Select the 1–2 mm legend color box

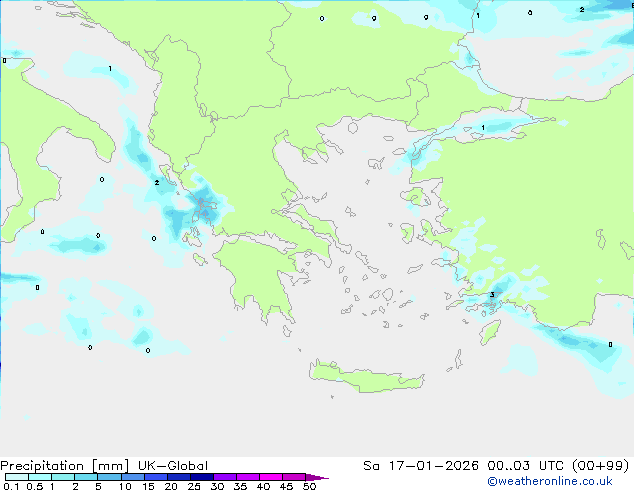pos(63,477)
